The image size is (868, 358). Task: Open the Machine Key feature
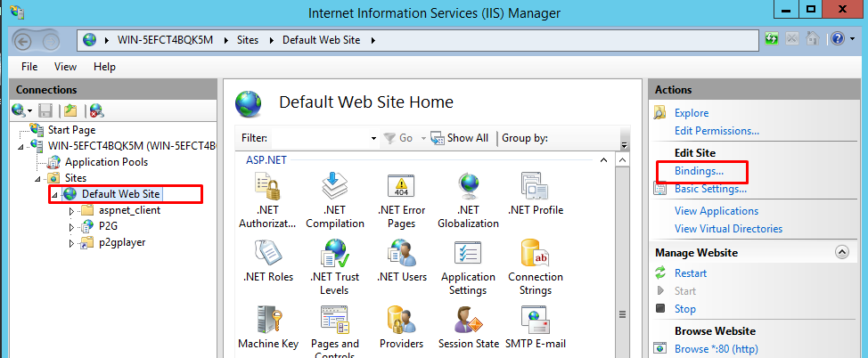268,328
